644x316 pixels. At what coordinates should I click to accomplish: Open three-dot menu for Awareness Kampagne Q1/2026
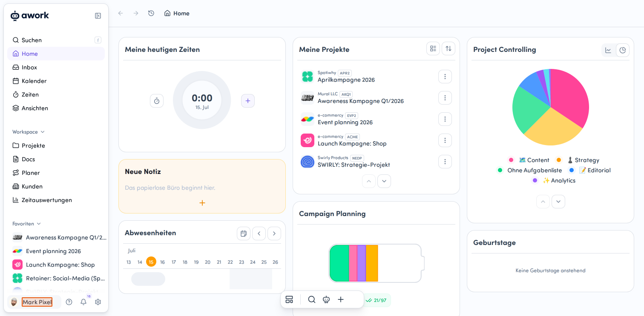point(445,98)
